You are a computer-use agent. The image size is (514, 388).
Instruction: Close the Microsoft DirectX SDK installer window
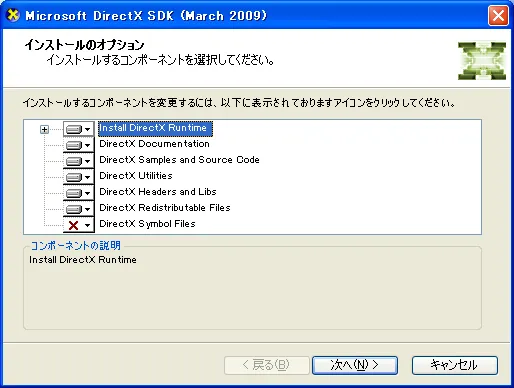[x=498, y=15]
